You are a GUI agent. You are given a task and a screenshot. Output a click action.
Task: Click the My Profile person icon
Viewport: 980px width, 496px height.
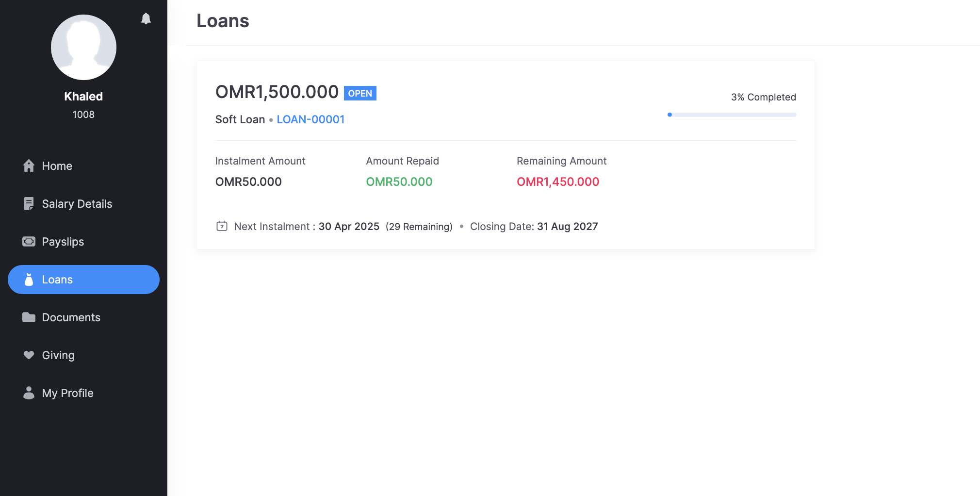[x=29, y=393]
